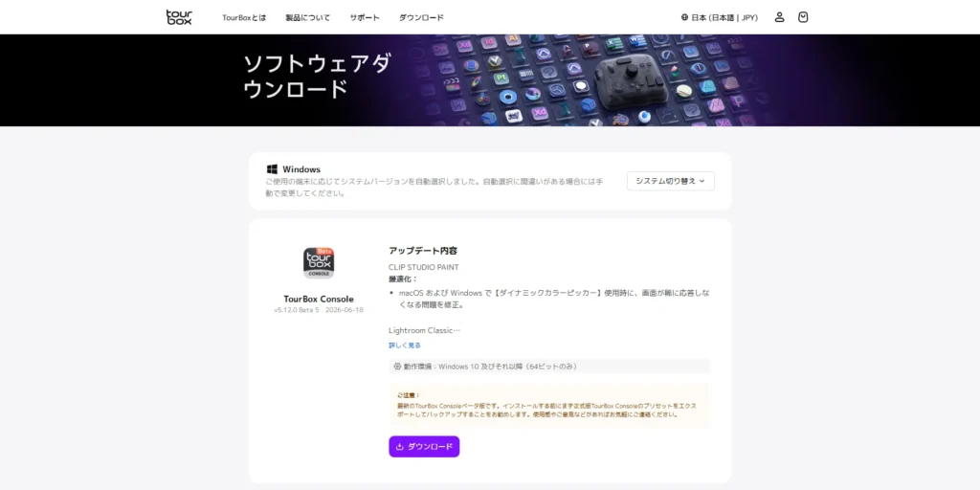Click the gear icon beside 動作環境
This screenshot has width=980, height=490.
point(397,367)
